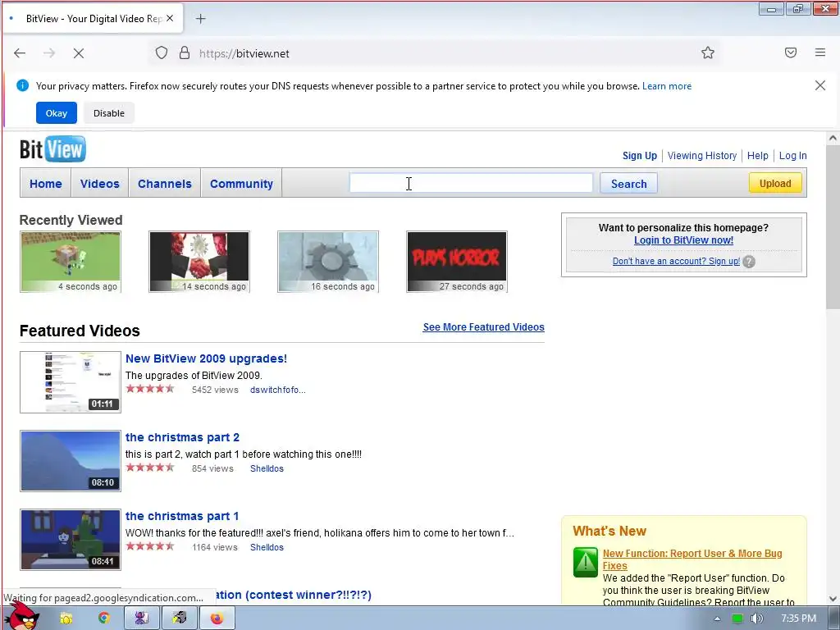Click Login to BitView now link
The image size is (840, 630).
[683, 240]
